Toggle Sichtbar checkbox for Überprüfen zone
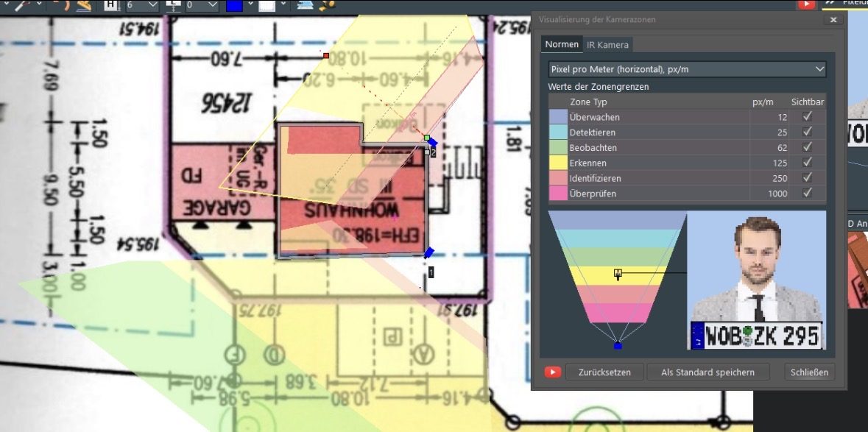This screenshot has height=432, width=868. coord(808,194)
